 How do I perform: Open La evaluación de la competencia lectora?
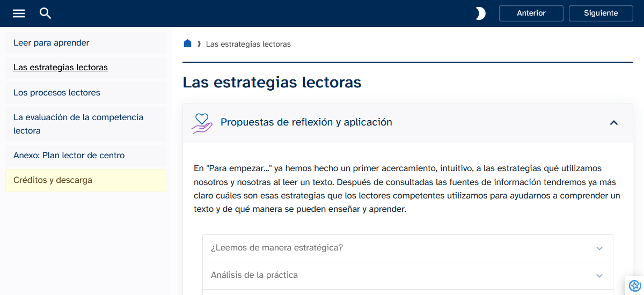[x=78, y=124]
